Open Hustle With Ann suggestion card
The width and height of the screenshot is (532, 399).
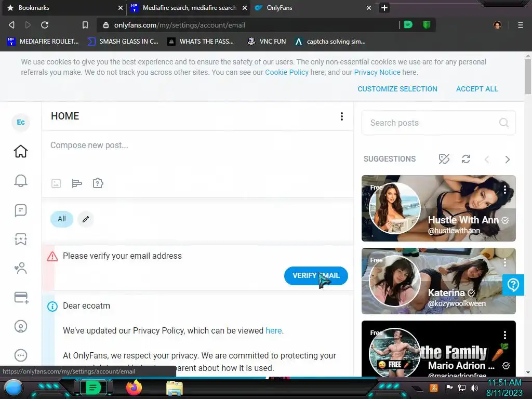(438, 208)
